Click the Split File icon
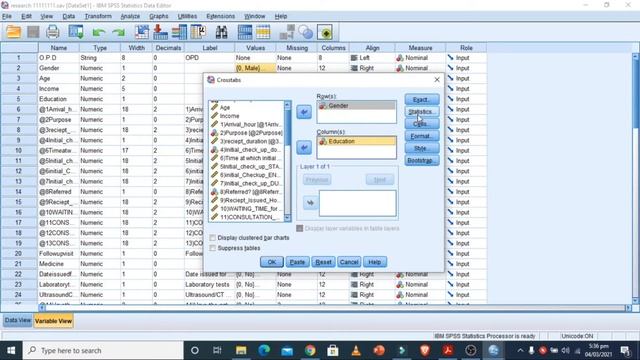Viewport: 640px width, 360px height. coord(287,32)
